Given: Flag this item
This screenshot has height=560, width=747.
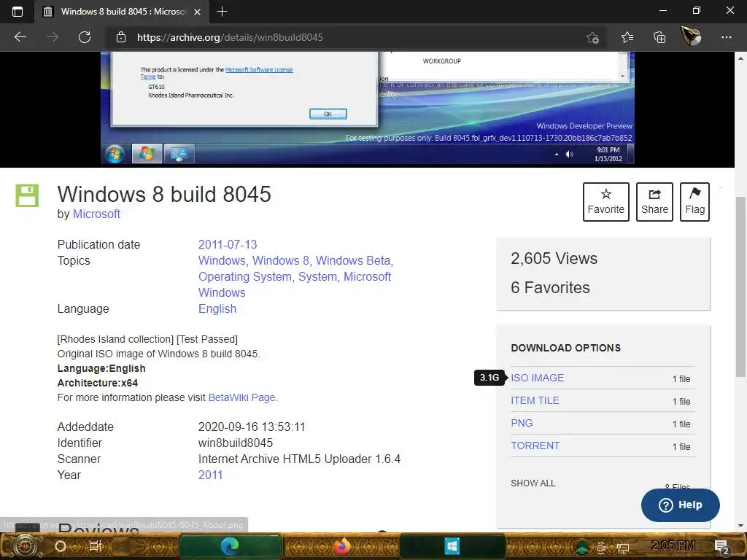Looking at the screenshot, I should pos(694,202).
